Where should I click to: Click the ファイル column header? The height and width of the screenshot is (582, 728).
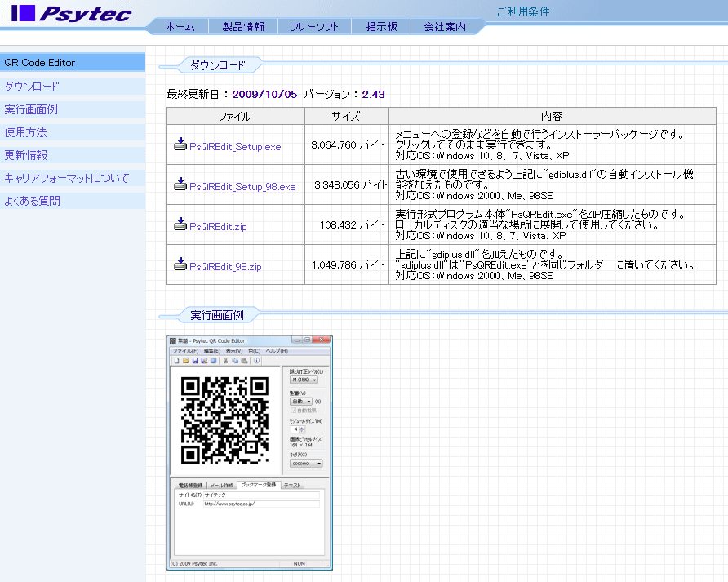pyautogui.click(x=235, y=116)
